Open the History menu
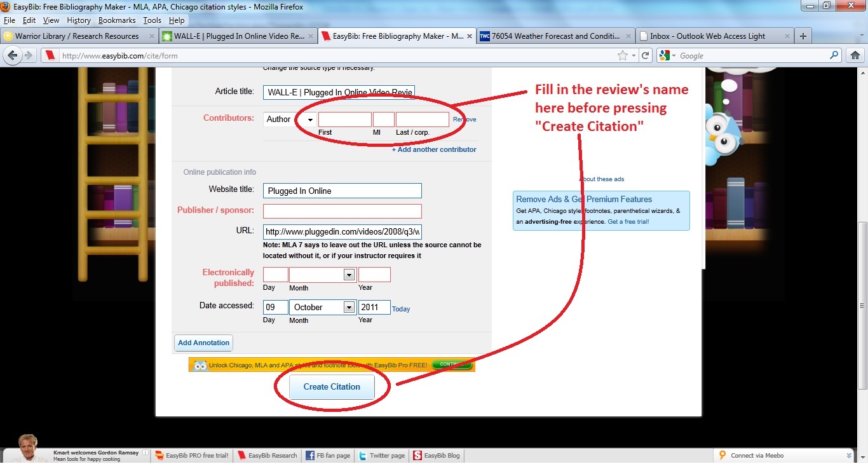Viewport: 868px width, 464px height. (x=79, y=20)
